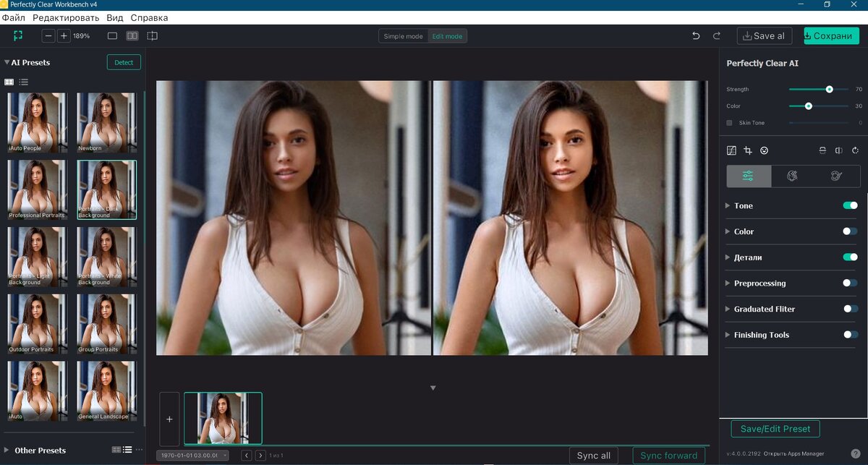
Task: Enable the Finishing Tools switch
Action: tap(850, 335)
